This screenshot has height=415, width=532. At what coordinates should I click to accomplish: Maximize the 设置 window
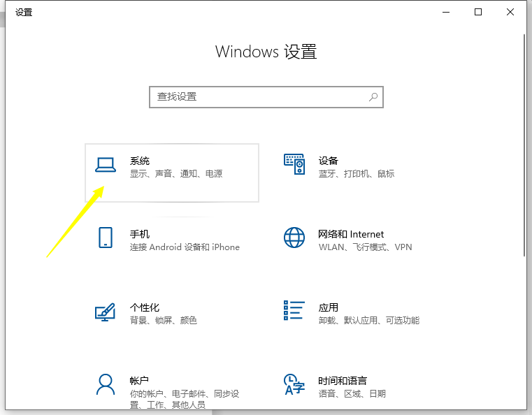pyautogui.click(x=478, y=12)
